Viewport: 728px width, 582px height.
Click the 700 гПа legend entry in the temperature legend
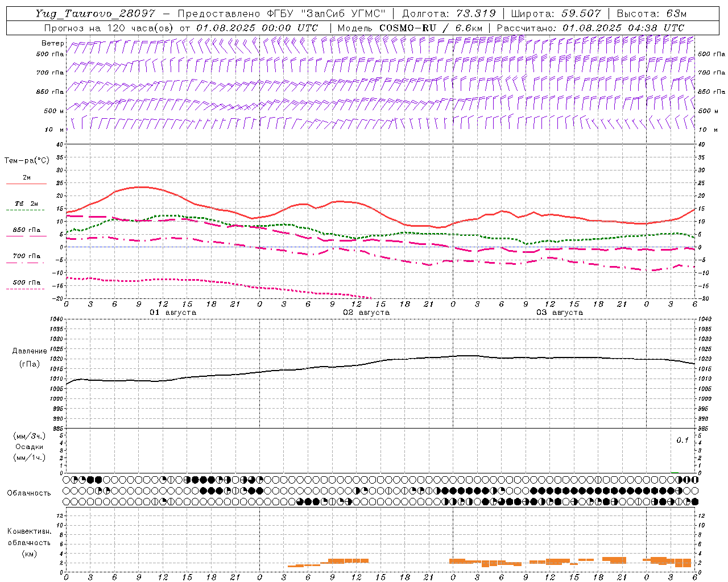(27, 256)
